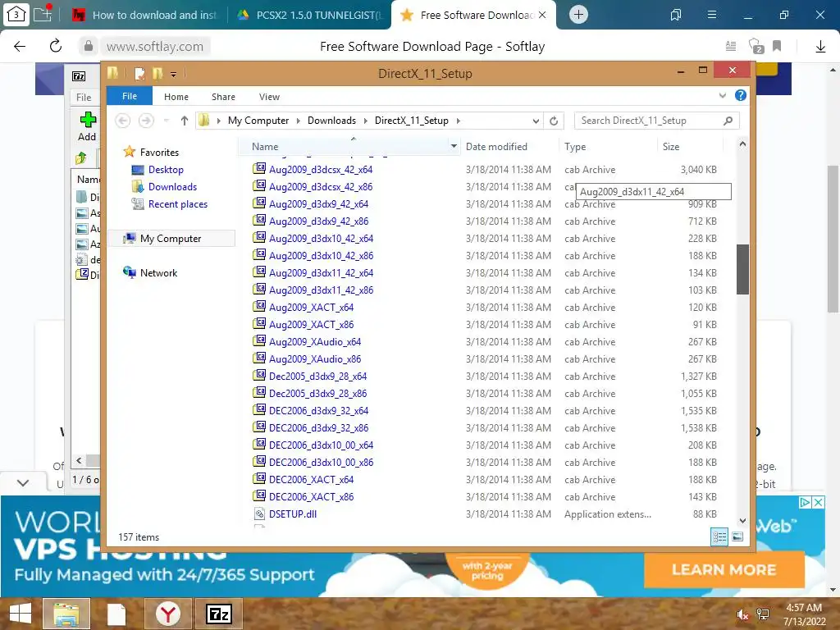The height and width of the screenshot is (630, 840).
Task: Switch to PCSX2 1.5.0 browser tab
Action: (x=309, y=15)
